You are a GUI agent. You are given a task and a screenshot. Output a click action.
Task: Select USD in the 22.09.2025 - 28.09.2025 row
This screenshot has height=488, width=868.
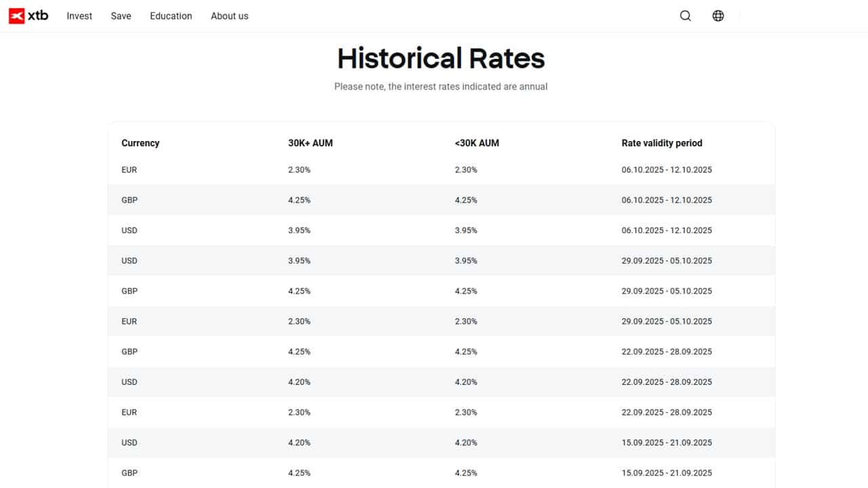pos(130,382)
